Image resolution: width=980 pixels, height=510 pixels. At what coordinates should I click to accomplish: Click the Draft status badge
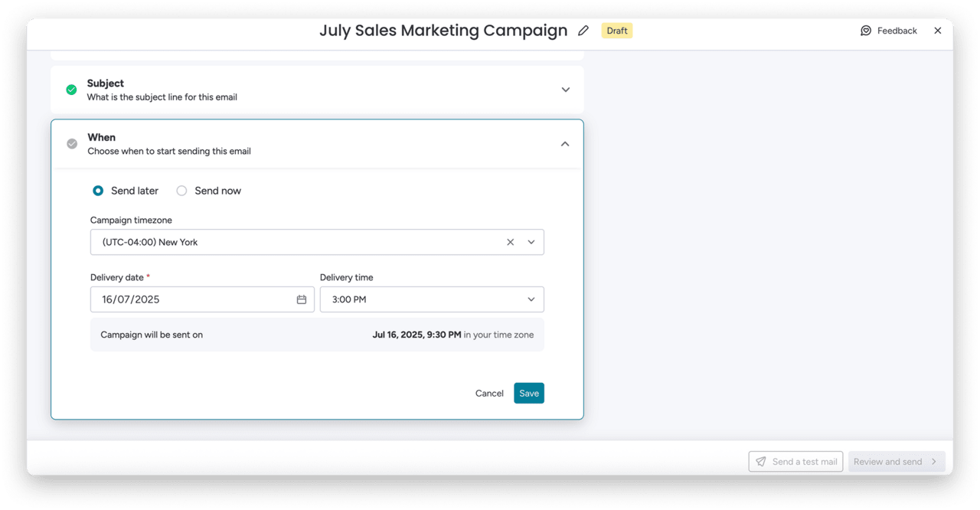tap(616, 31)
